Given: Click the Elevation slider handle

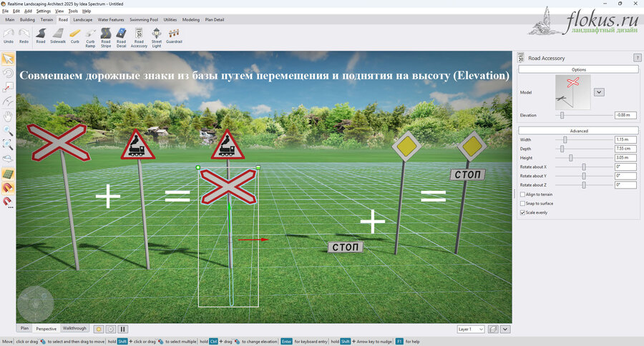Looking at the screenshot, I should point(562,115).
